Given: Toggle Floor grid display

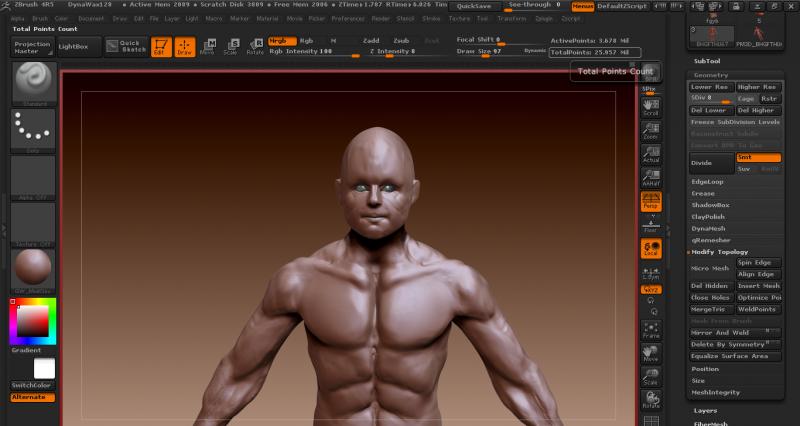Looking at the screenshot, I should point(651,225).
